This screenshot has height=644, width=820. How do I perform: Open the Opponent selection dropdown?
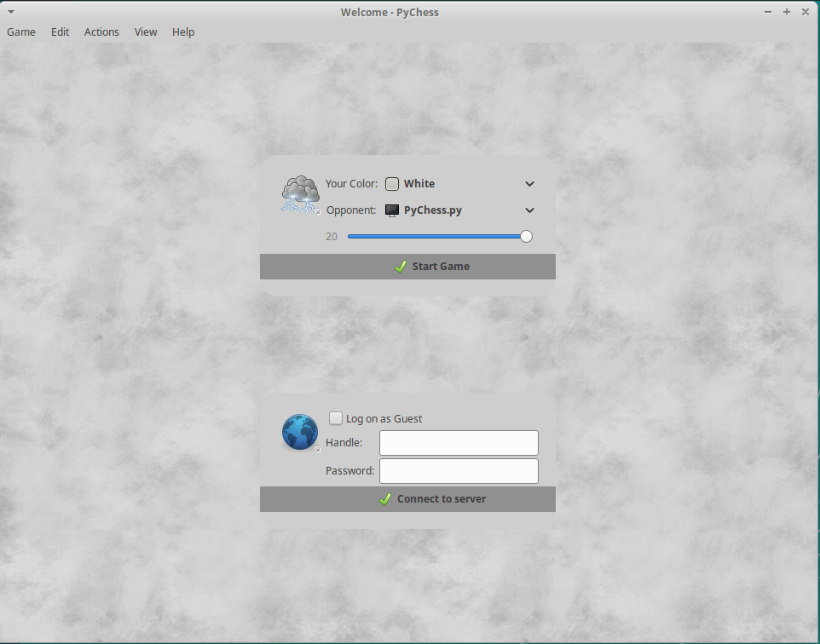529,210
